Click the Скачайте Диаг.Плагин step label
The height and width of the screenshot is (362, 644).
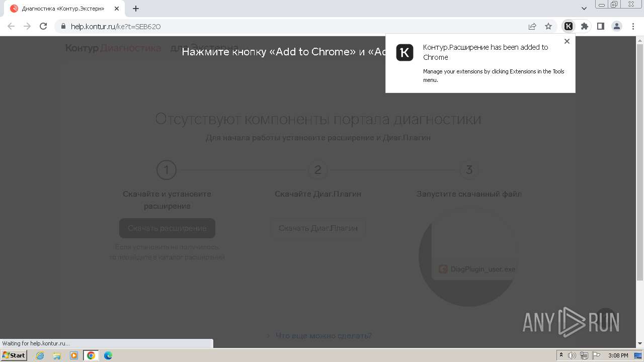(x=318, y=194)
